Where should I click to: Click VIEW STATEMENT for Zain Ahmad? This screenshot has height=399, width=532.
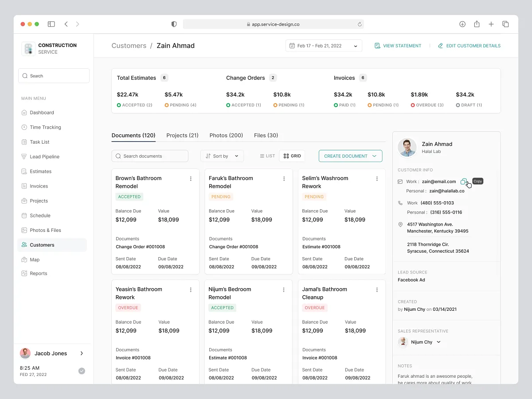tap(398, 45)
